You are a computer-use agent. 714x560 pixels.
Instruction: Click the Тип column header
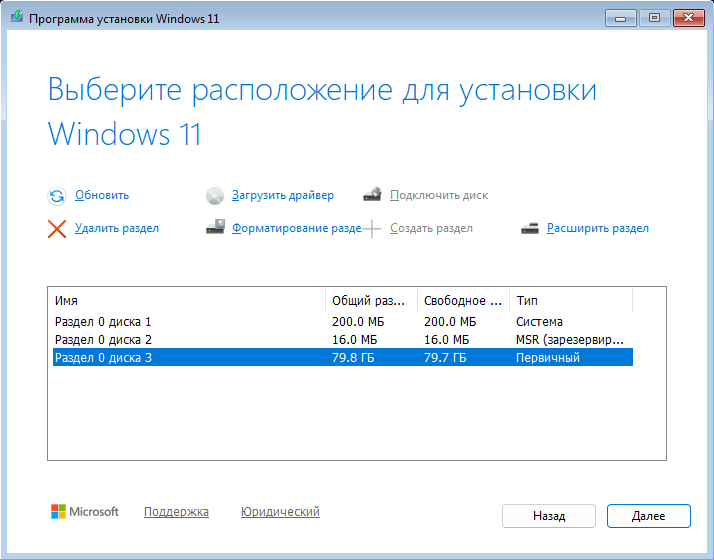click(x=571, y=300)
